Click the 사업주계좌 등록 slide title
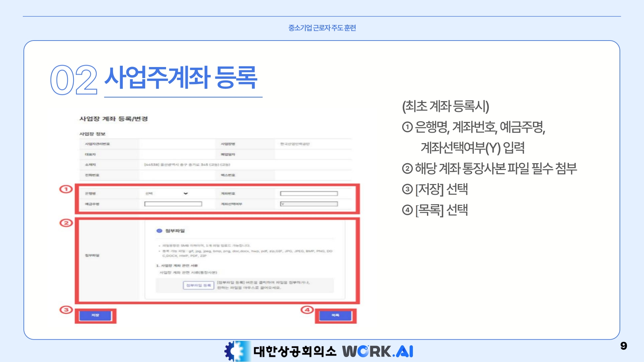The width and height of the screenshot is (644, 362). pos(181,78)
